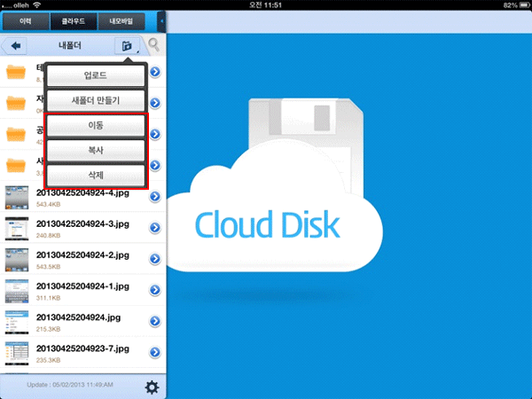Open details arrow for fourth folder row
Viewport: 532px width, 399px height.
(x=155, y=165)
